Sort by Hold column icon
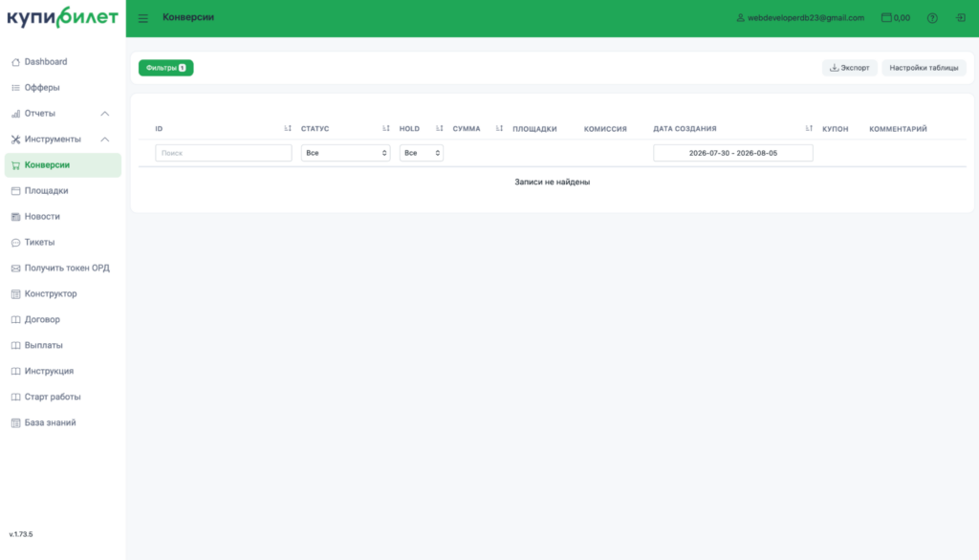The width and height of the screenshot is (979, 560). pyautogui.click(x=440, y=128)
